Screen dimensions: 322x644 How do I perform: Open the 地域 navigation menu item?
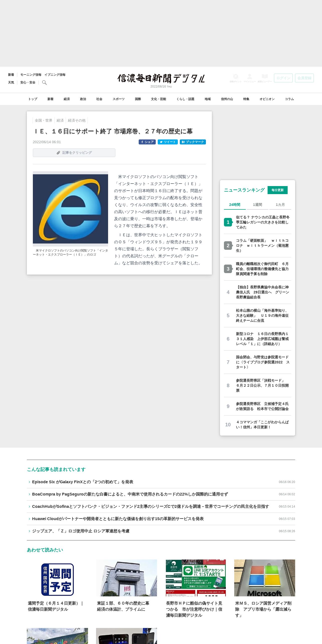tap(208, 99)
